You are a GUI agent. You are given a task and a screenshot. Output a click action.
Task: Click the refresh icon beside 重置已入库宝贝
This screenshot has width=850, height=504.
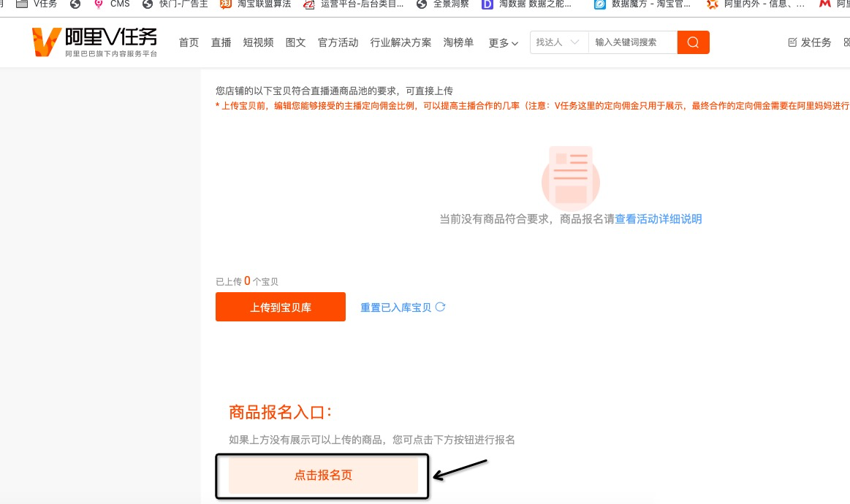pos(440,307)
